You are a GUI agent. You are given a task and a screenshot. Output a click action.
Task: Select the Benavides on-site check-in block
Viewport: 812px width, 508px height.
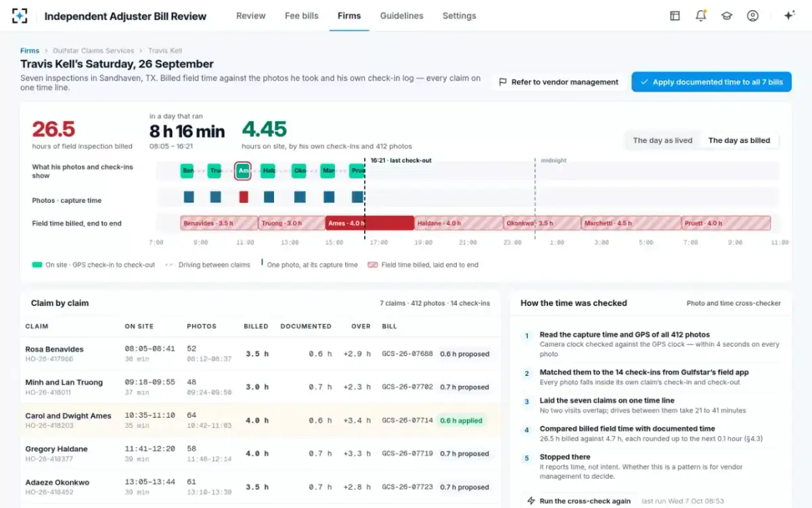click(187, 171)
